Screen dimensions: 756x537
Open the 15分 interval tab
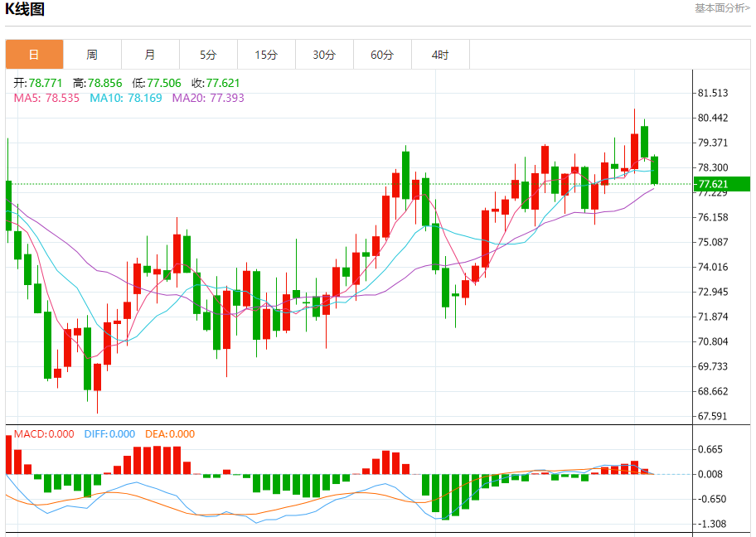click(267, 55)
